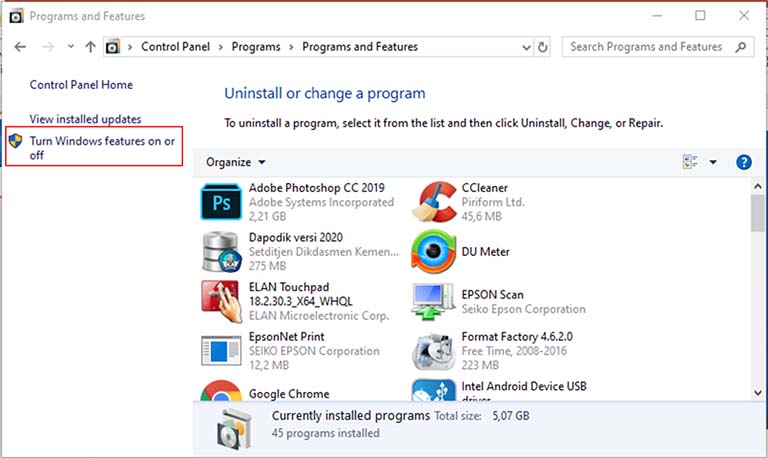
Task: Select the Intel Android Device USB name
Action: click(x=524, y=386)
